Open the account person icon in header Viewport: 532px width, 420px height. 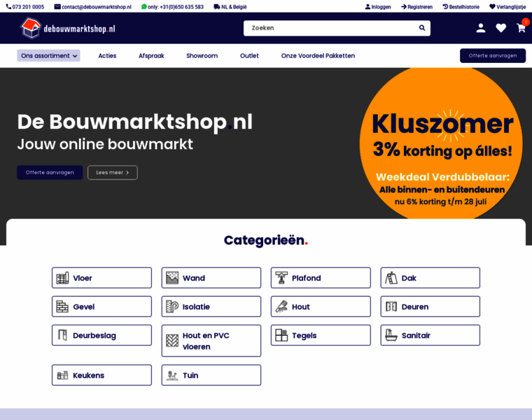(x=480, y=28)
